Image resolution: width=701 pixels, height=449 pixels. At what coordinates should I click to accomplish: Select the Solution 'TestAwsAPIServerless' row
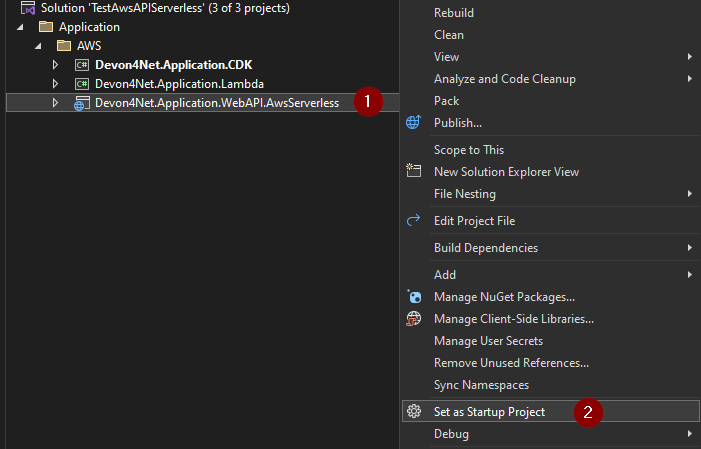(x=165, y=8)
